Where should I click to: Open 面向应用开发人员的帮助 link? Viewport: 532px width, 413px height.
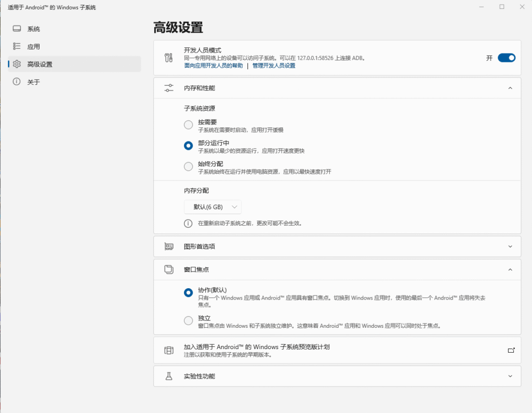coord(213,66)
